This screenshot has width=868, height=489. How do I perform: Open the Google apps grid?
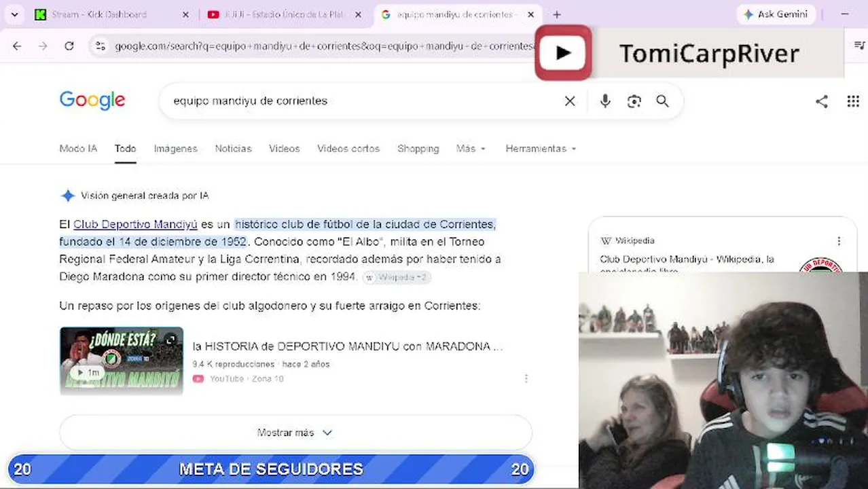[x=853, y=101]
